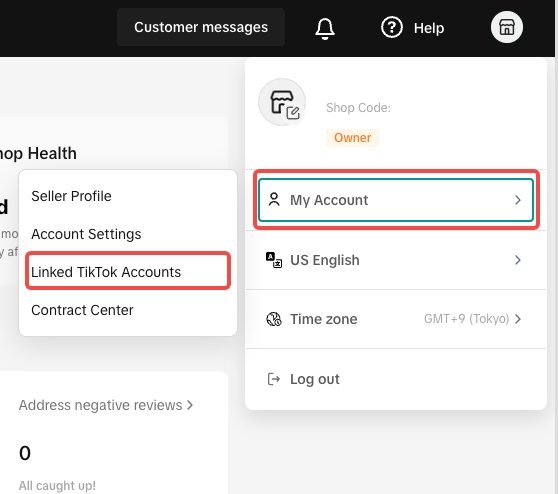
Task: Click the Log out arrow icon
Action: point(274,379)
